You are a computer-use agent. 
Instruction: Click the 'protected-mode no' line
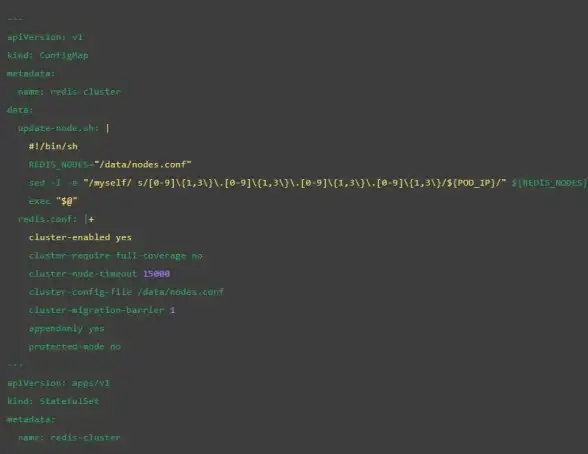point(75,347)
